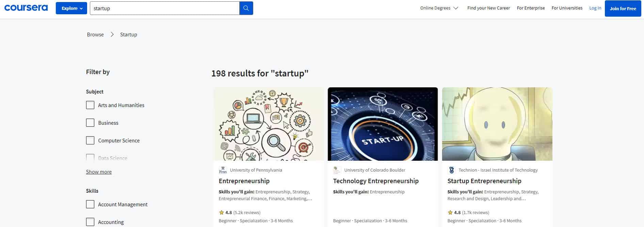
Task: Open the Explore dropdown
Action: coord(71,8)
